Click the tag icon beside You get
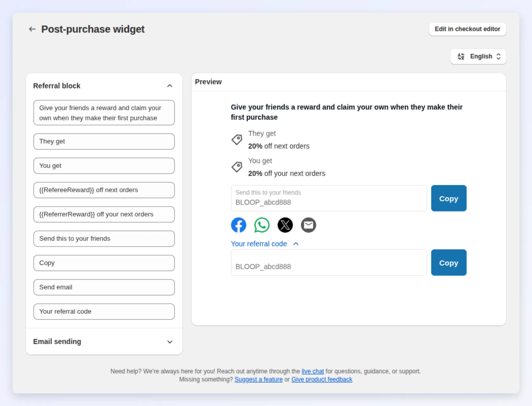This screenshot has height=406, width=532. click(237, 167)
